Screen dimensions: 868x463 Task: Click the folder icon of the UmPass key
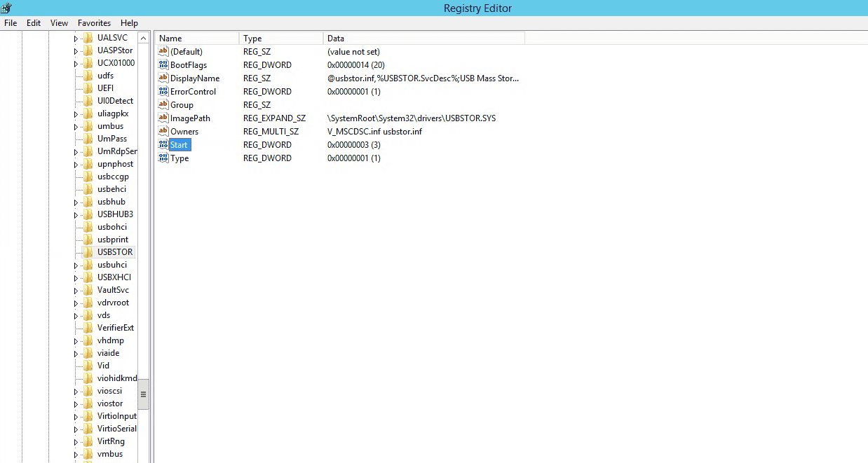pos(88,139)
